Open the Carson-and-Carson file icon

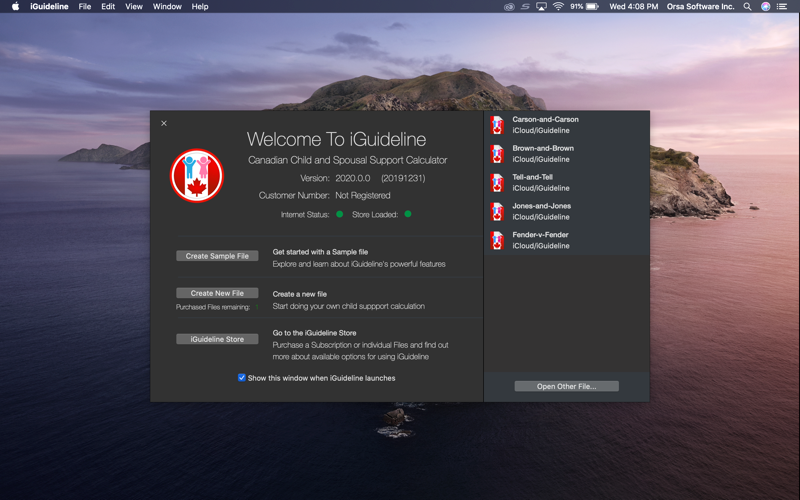click(497, 125)
